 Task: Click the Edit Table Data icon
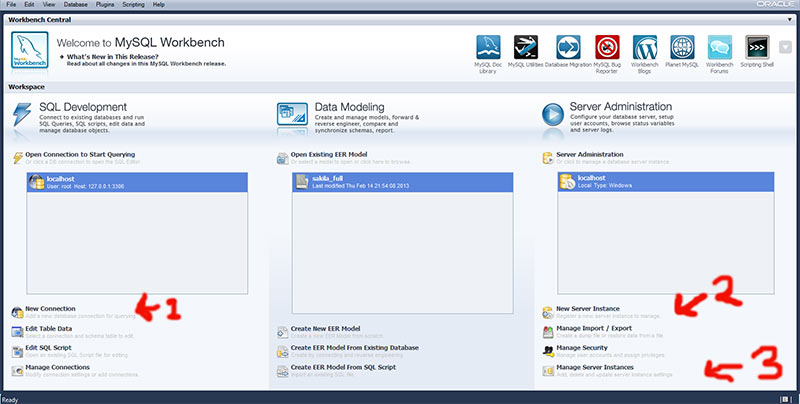coord(17,332)
